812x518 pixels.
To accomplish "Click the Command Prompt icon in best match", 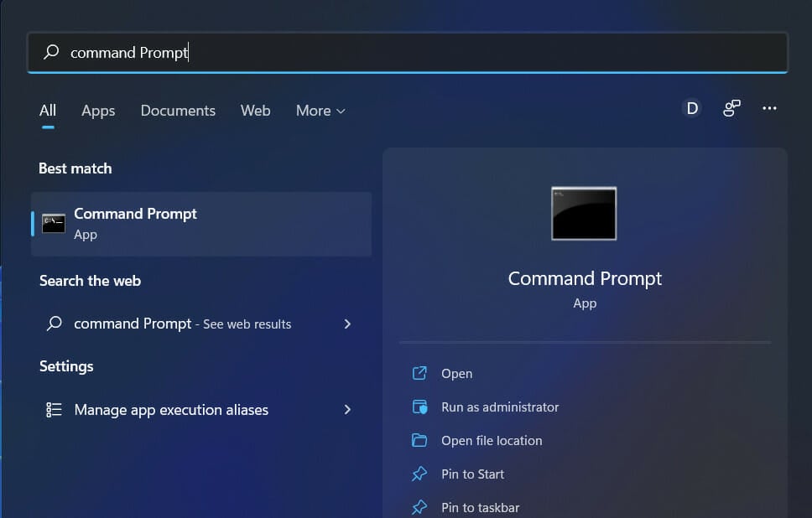I will 54,224.
